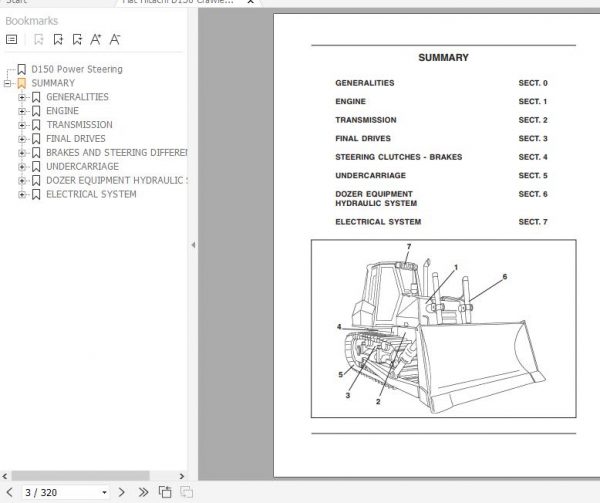This screenshot has height=503, width=600.
Task: Expand the DOZER EQUIPMENT HYDRAULIC node
Action: tap(22, 180)
